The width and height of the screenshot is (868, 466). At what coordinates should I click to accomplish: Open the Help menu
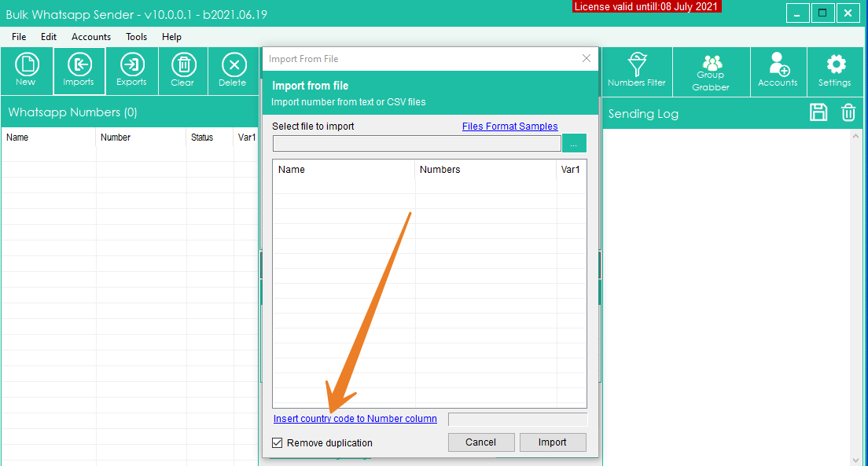point(171,36)
